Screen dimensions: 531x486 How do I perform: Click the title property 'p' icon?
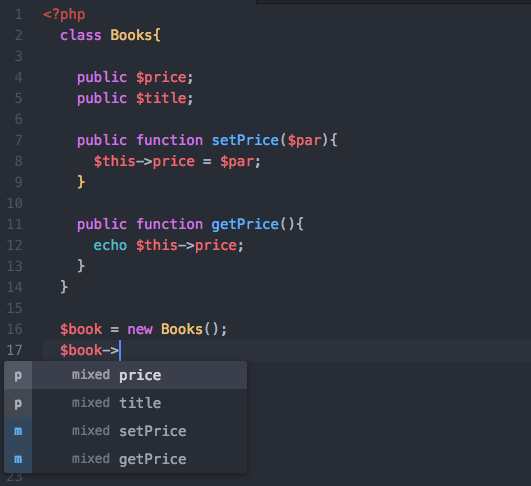(x=18, y=403)
